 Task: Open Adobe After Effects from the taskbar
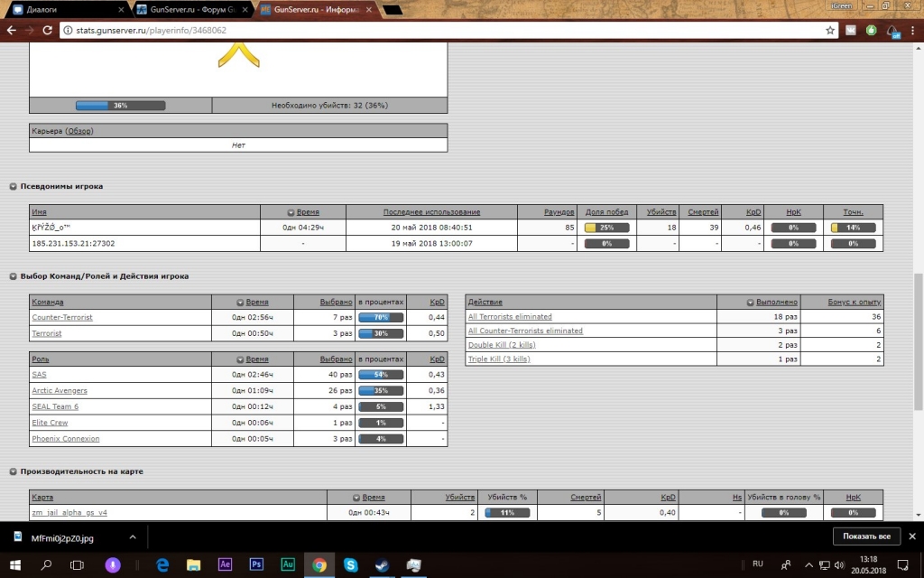pos(225,564)
